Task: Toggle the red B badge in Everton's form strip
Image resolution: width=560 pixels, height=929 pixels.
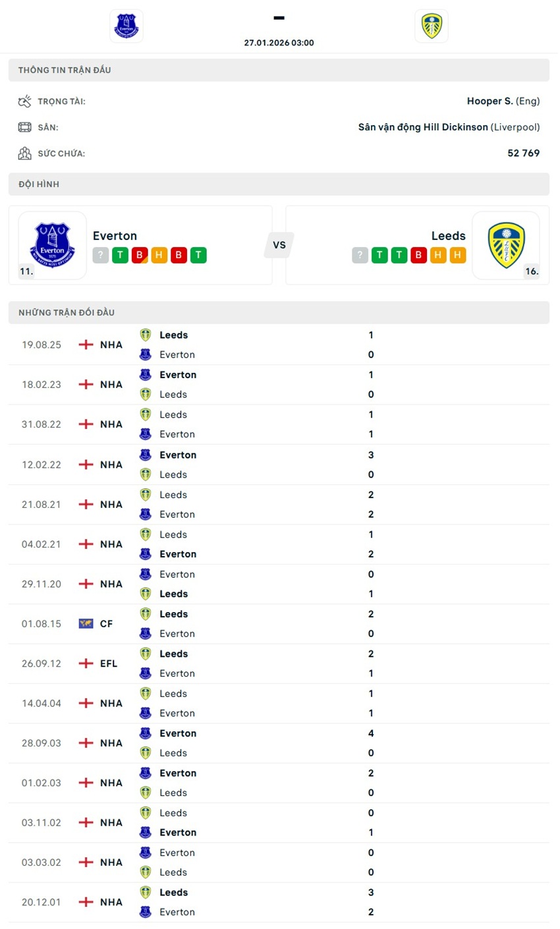Action: click(139, 255)
